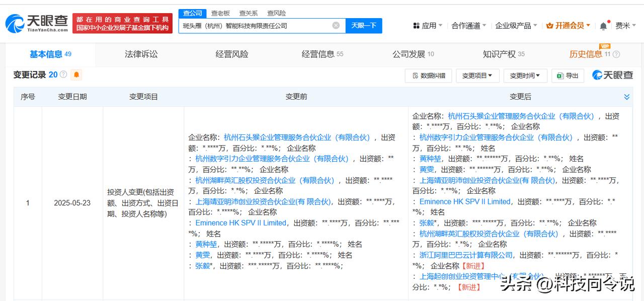Select the 查公司 search tab
This screenshot has height=301, width=644.
(193, 13)
